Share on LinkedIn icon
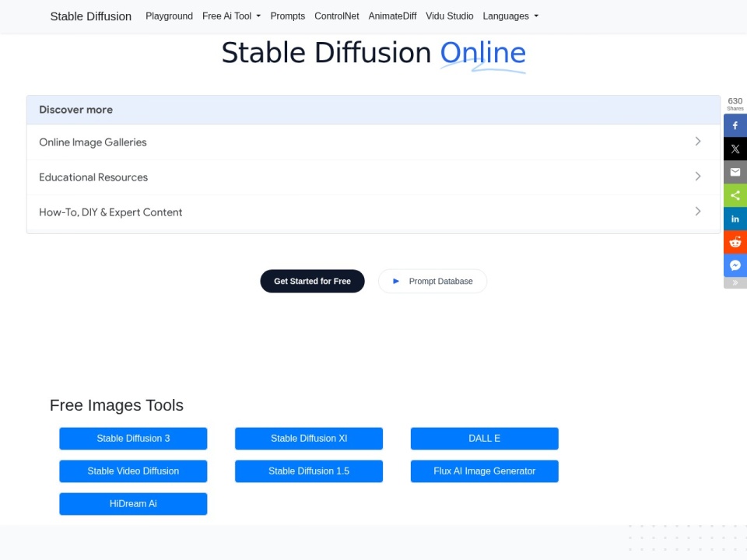This screenshot has width=747, height=560. coord(735,219)
